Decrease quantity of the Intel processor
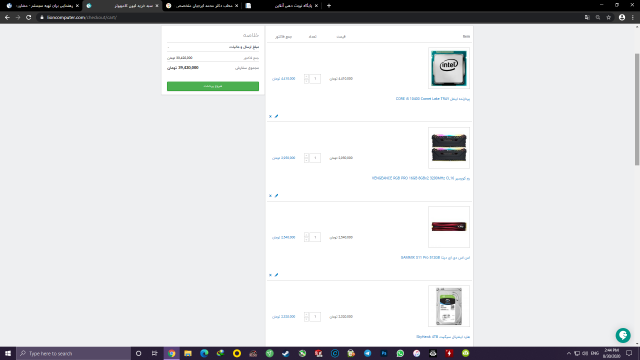 (307, 81)
